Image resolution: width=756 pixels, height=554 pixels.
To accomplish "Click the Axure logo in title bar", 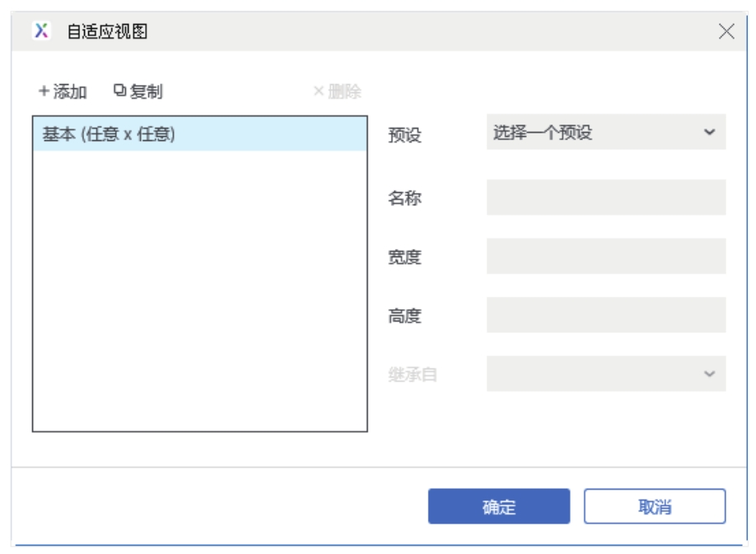I will pos(41,31).
